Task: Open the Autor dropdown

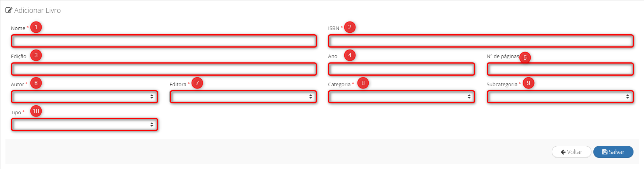Action: coord(84,97)
